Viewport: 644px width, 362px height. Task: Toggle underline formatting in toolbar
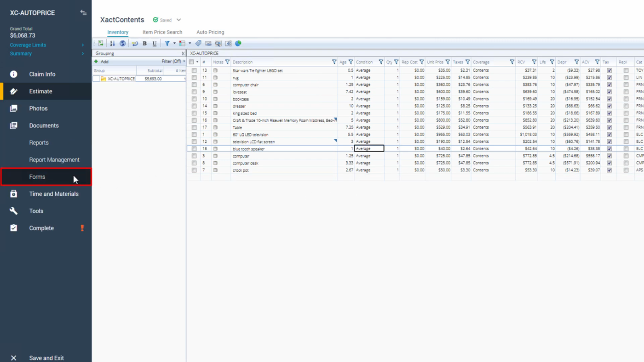click(155, 43)
